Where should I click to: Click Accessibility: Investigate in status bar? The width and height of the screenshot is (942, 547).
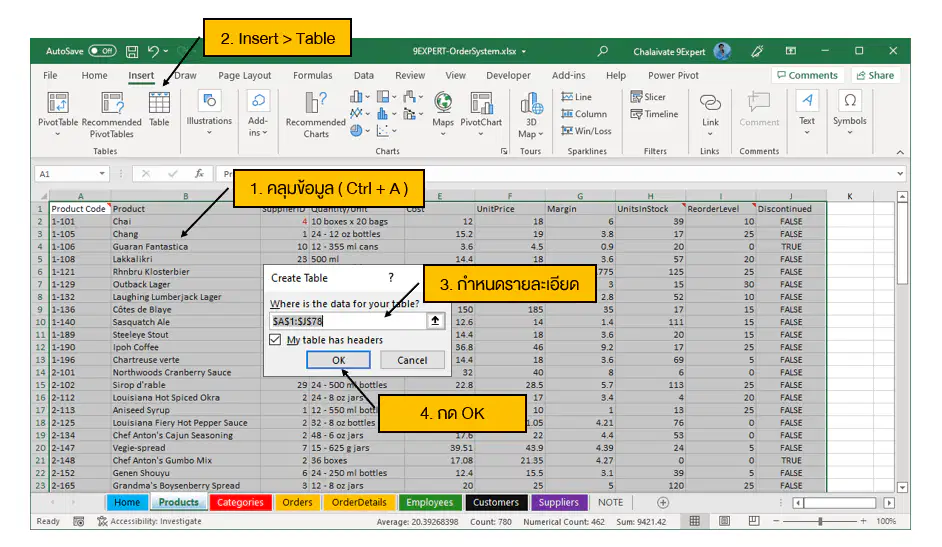pyautogui.click(x=150, y=521)
